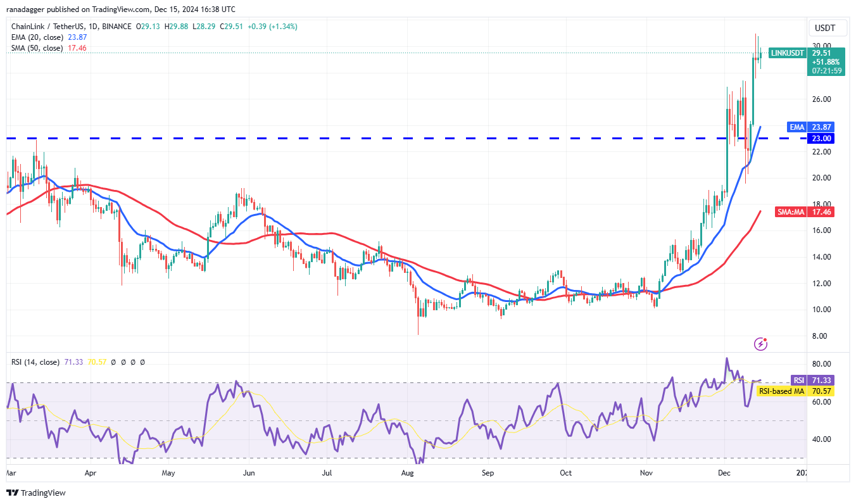
Task: Click the Aug label on time axis
Action: [x=408, y=472]
